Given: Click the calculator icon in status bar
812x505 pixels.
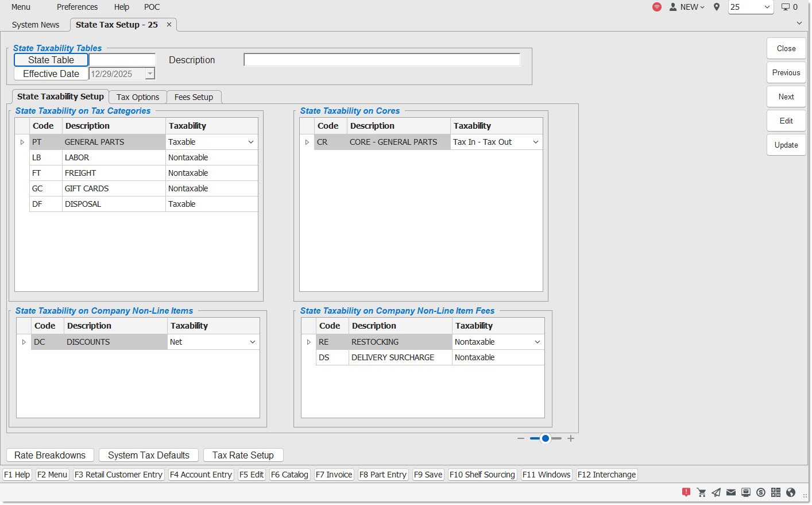Looking at the screenshot, I should pyautogui.click(x=776, y=492).
